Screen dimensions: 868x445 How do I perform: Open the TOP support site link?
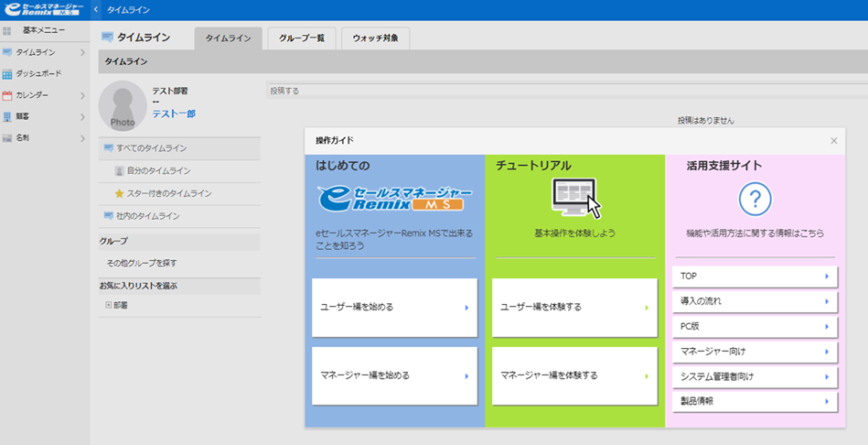coord(755,277)
